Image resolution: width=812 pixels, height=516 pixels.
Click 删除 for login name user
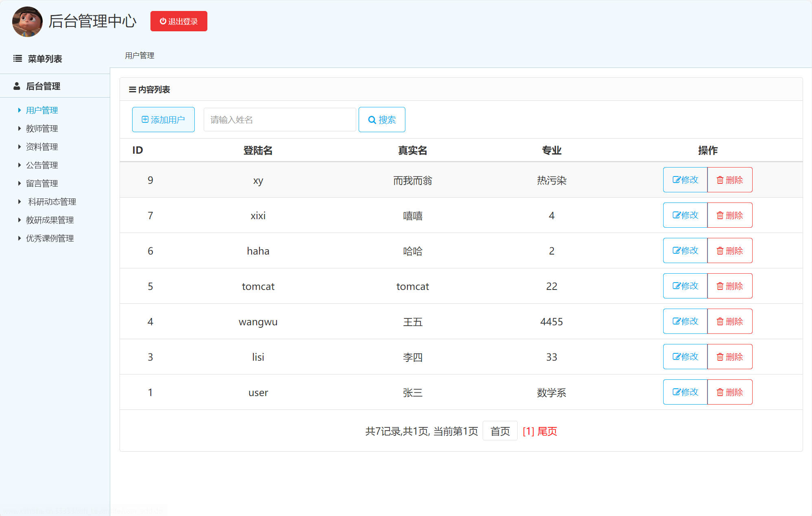[730, 392]
